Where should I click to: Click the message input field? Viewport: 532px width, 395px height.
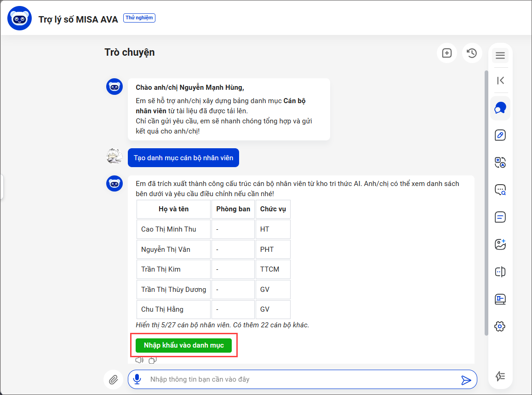tap(299, 379)
